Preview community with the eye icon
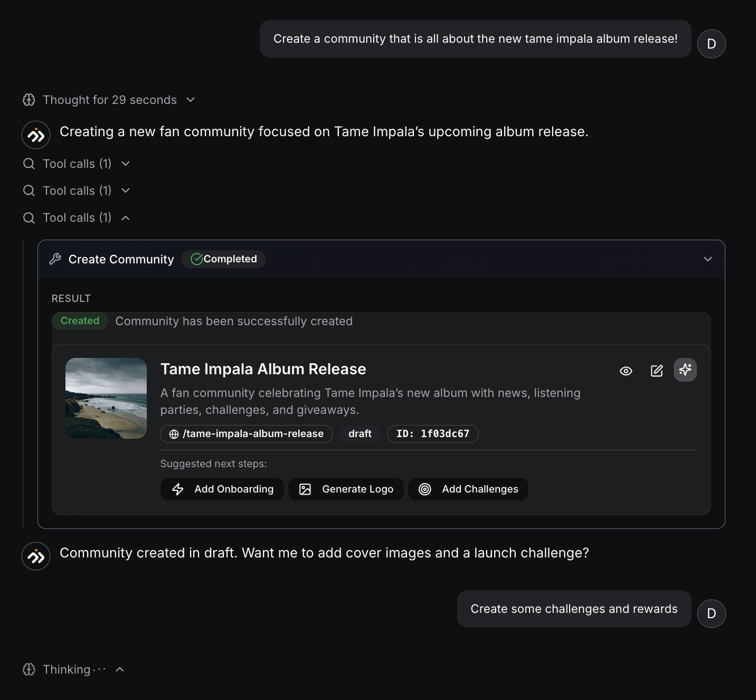The width and height of the screenshot is (756, 700). coord(626,371)
